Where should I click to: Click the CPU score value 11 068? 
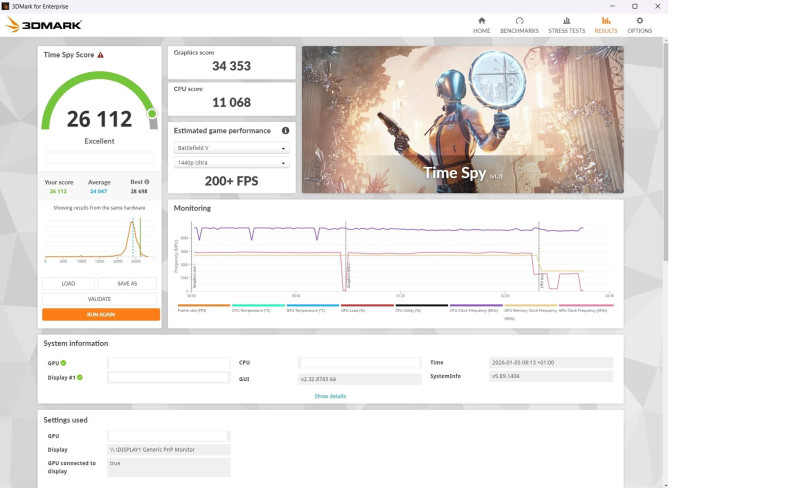pos(232,102)
